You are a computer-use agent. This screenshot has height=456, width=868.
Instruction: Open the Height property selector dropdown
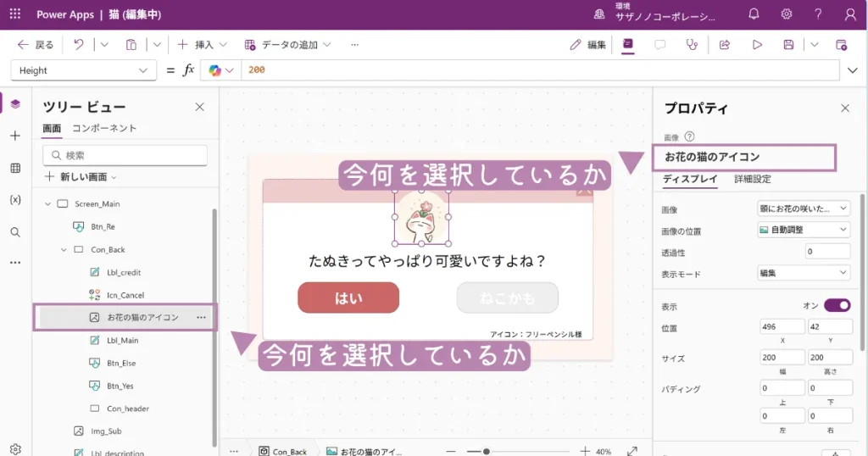pyautogui.click(x=83, y=70)
